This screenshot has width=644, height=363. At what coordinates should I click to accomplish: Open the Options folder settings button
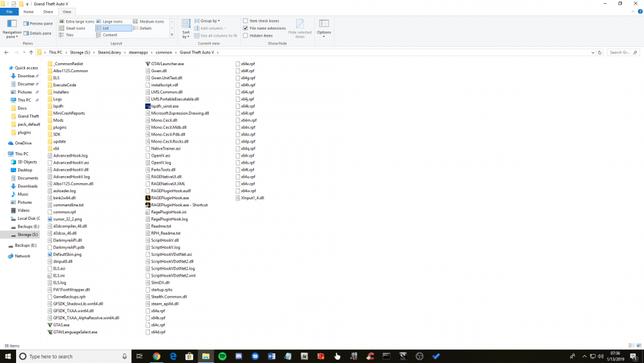[324, 28]
